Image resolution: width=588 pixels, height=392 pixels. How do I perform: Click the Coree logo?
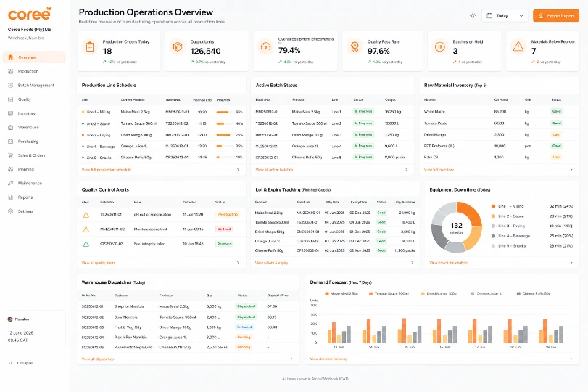coord(29,14)
